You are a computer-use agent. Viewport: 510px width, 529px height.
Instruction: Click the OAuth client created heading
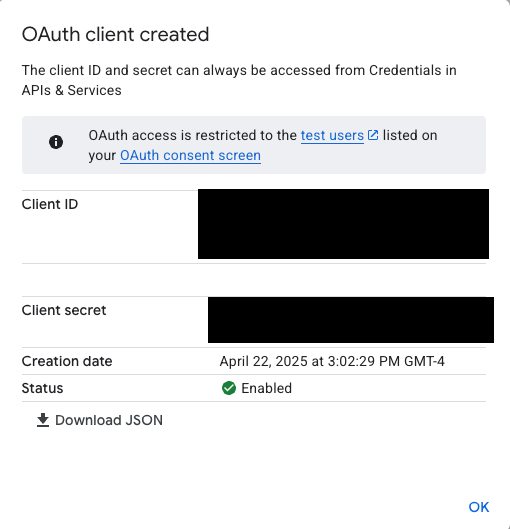[x=115, y=34]
